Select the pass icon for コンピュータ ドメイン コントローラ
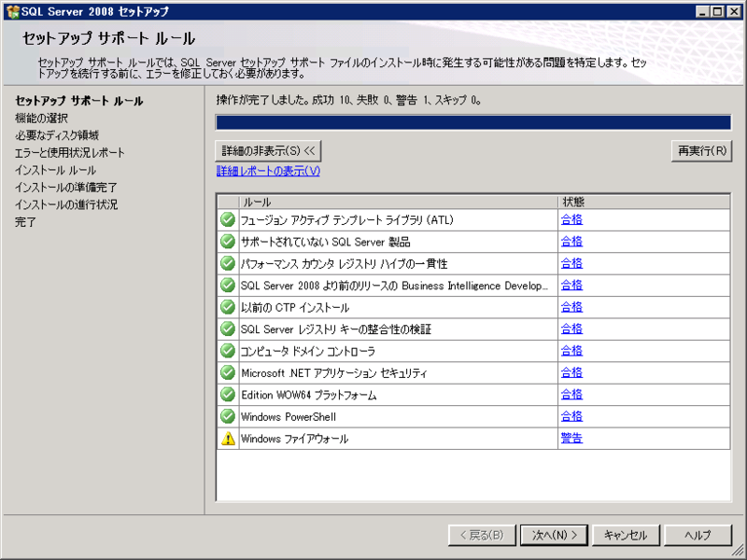The image size is (747, 560). 227,350
